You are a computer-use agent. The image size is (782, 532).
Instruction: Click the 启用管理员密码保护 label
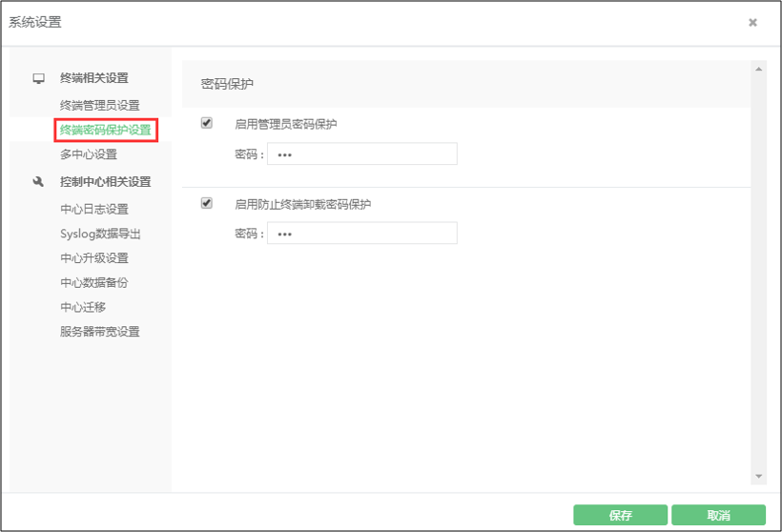click(286, 124)
